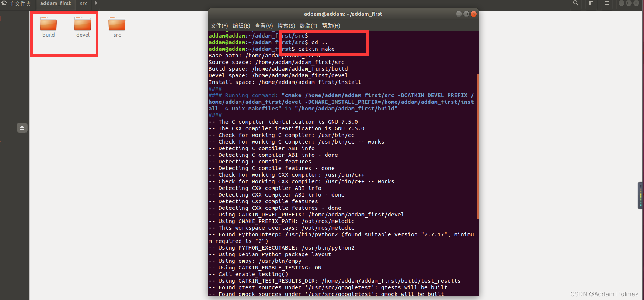Viewport: 644px width, 300px height.
Task: Open the terminal 终端(T) menu
Action: point(308,26)
